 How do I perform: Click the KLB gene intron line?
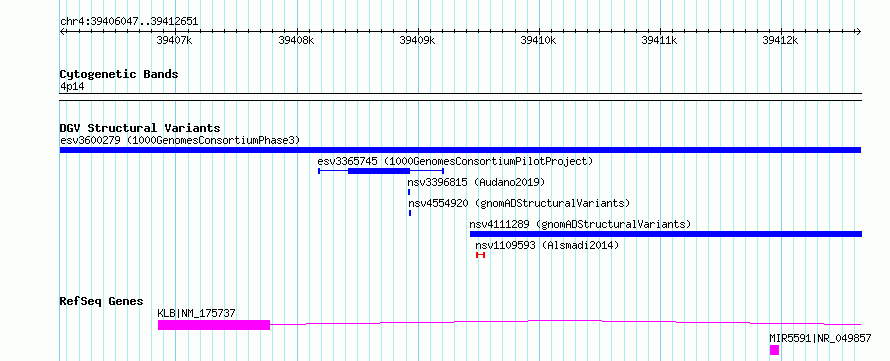(565, 322)
